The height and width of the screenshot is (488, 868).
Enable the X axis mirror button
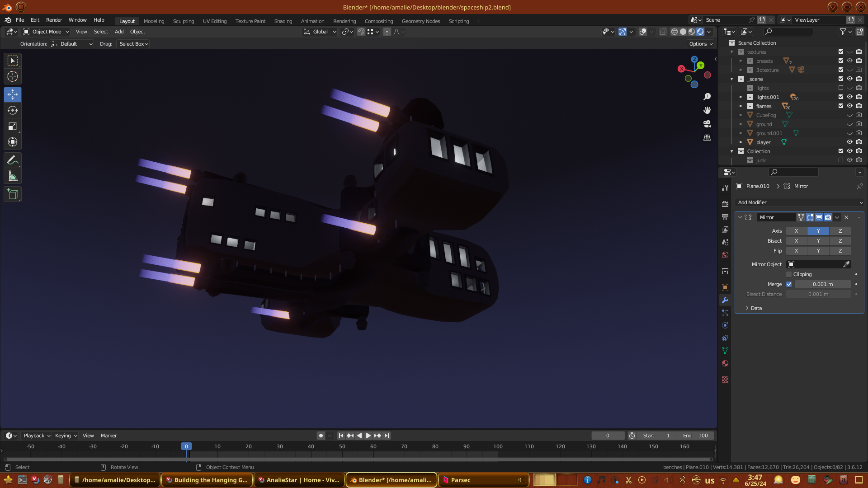coord(796,231)
